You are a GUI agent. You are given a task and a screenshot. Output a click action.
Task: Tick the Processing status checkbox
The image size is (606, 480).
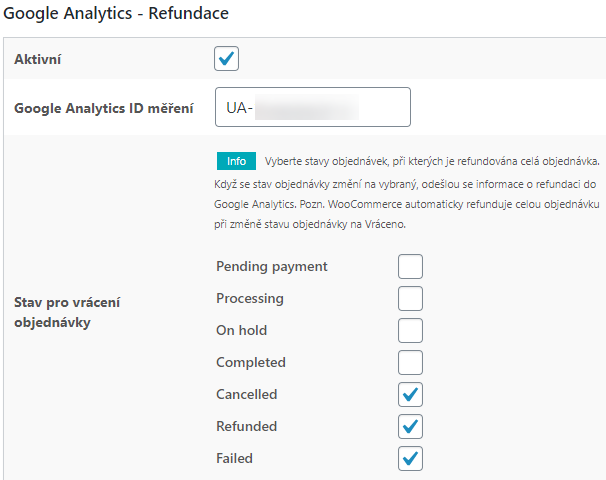[x=410, y=298]
